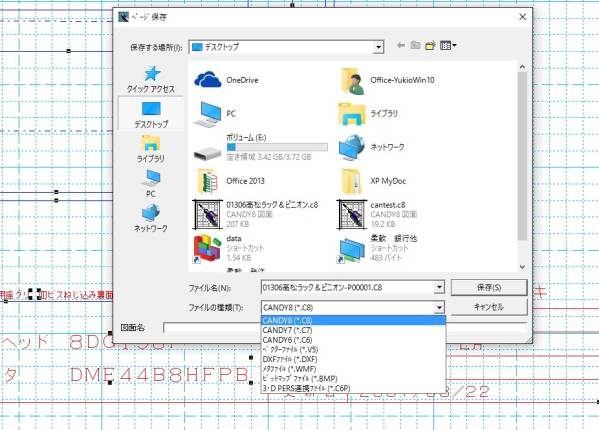
Task: Choose メタファイル (*.WMF) file type
Action: click(353, 369)
